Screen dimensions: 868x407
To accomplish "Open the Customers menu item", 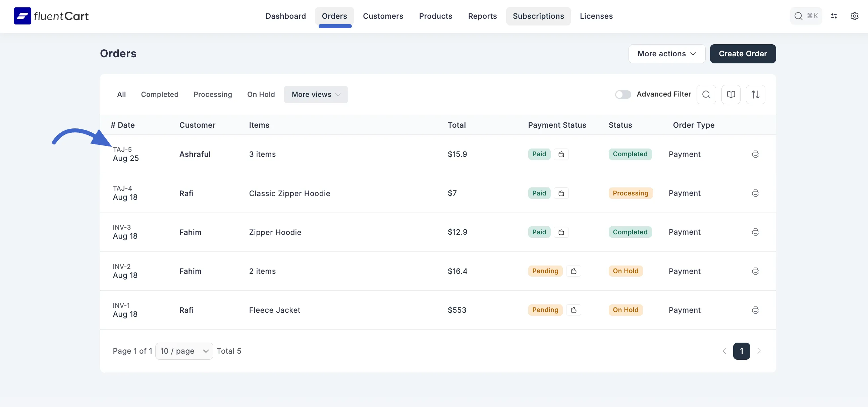I will (x=383, y=16).
